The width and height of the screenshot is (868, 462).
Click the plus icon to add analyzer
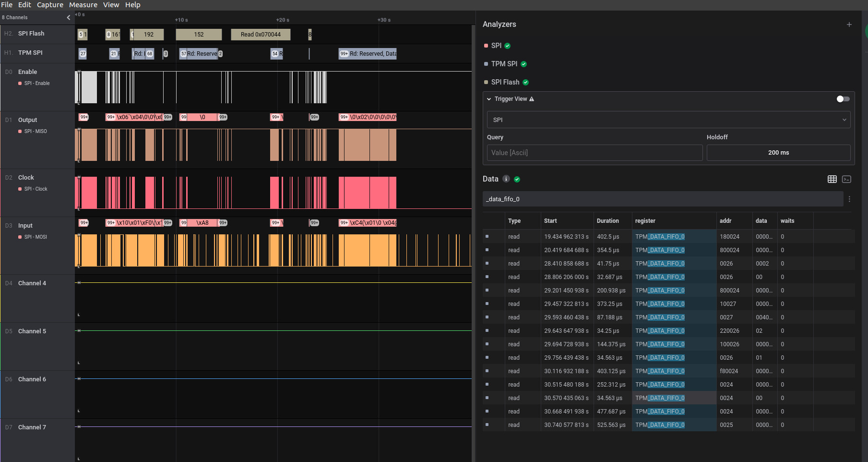pos(849,24)
